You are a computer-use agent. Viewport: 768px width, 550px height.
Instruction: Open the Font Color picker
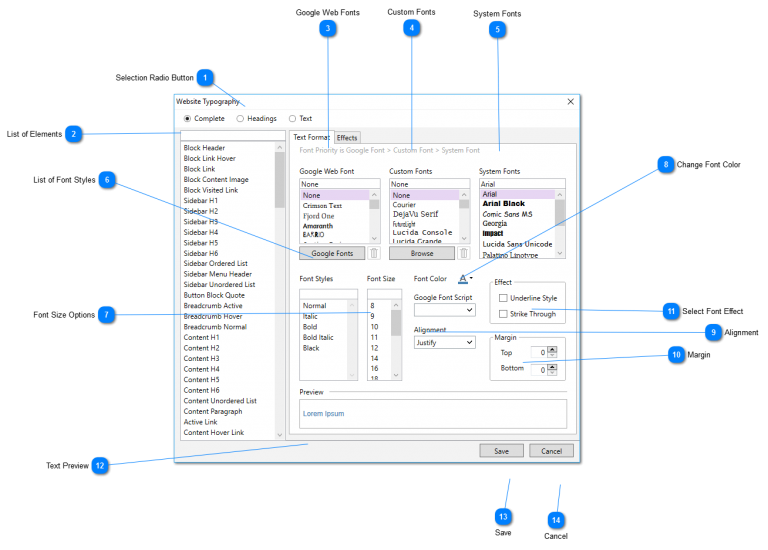coord(465,279)
